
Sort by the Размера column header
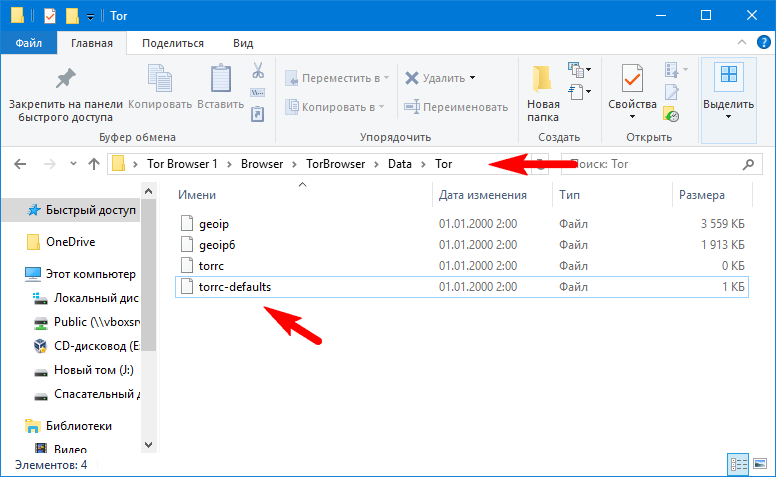click(x=702, y=195)
